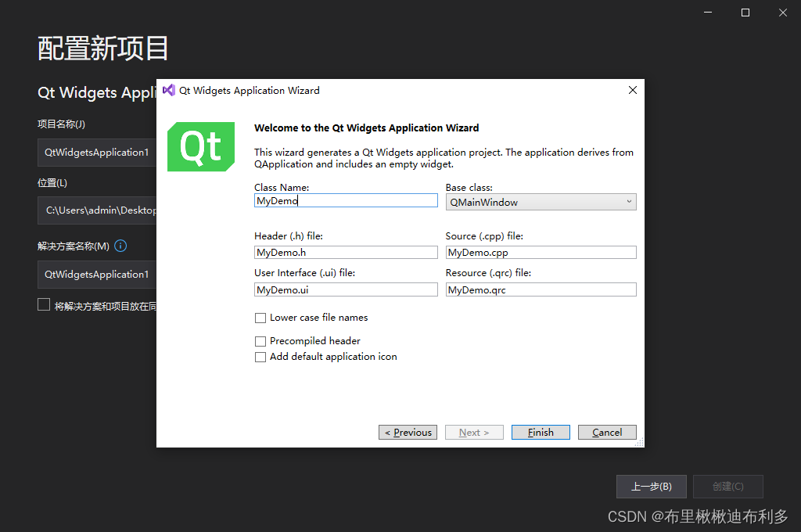Click the Header (.h) file field
801x532 pixels.
(x=346, y=253)
